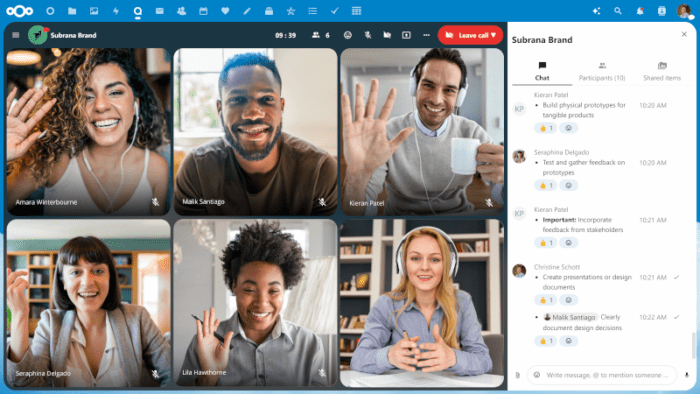Screen dimensions: 700x394
Task: Close the Subrana Brand sidebar
Action: (x=684, y=34)
